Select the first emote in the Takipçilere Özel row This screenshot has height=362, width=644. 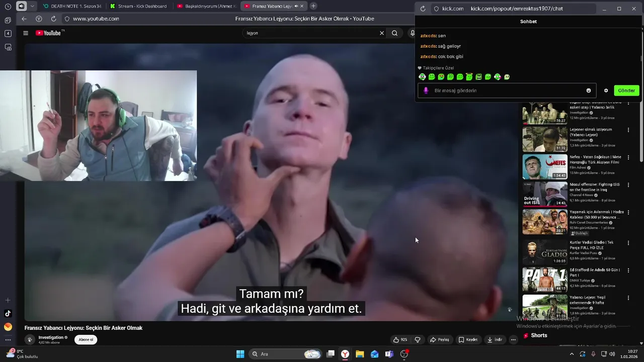click(422, 77)
